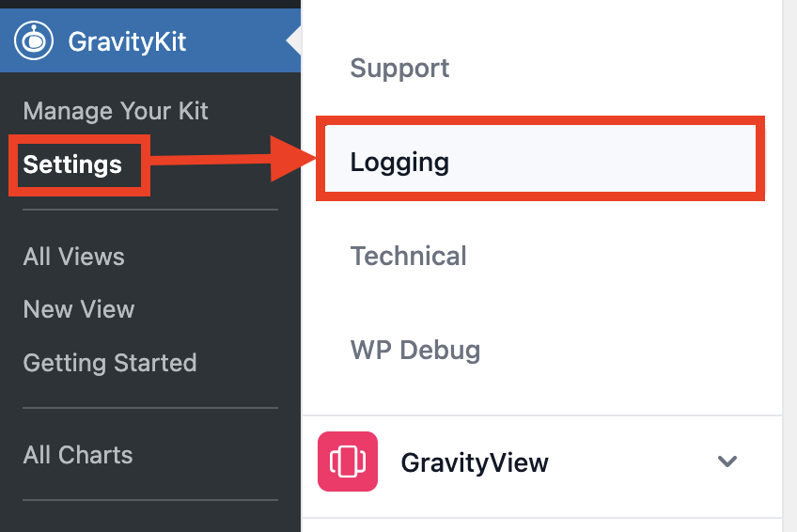Expand the GravityView section chevron
The height and width of the screenshot is (532, 797).
pyautogui.click(x=727, y=462)
